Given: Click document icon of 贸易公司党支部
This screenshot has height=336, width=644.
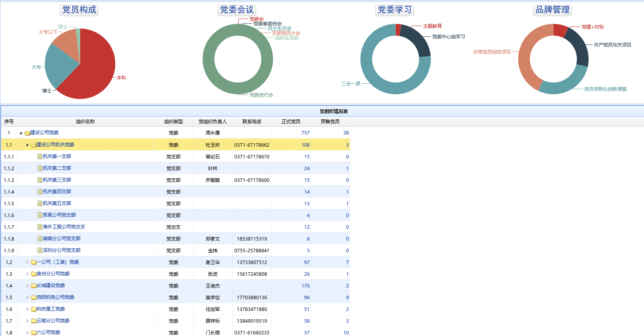Looking at the screenshot, I should click(x=40, y=215).
